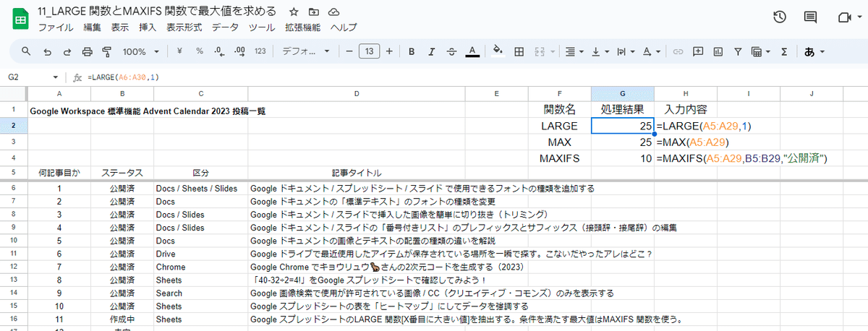Image resolution: width=868 pixels, height=331 pixels.
Task: Open the データ menu
Action: click(x=225, y=27)
